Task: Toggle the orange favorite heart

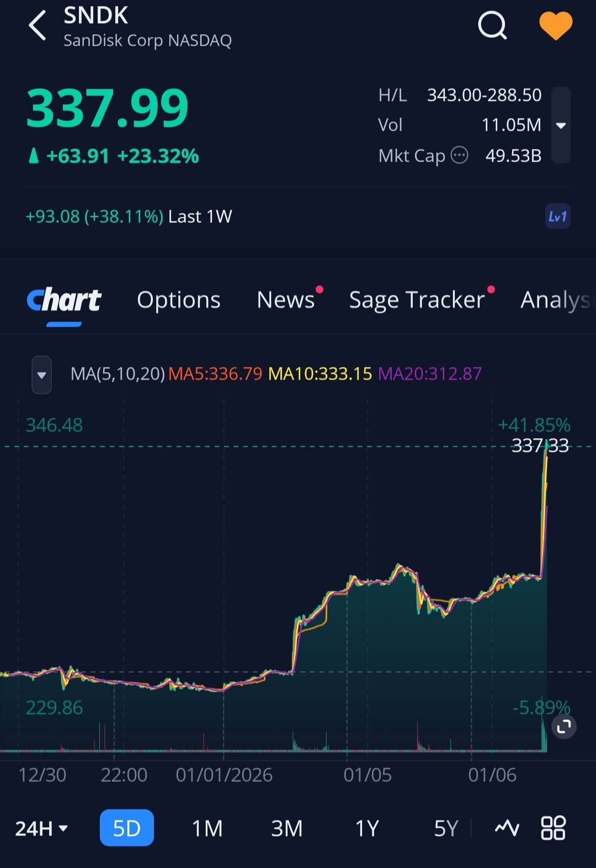Action: [556, 25]
